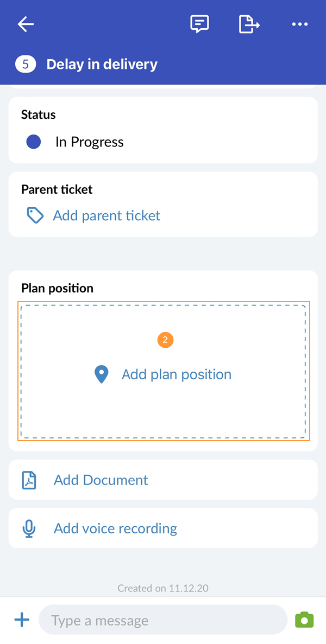Open the camera to attach a photo
The height and width of the screenshot is (644, 326).
[304, 619]
